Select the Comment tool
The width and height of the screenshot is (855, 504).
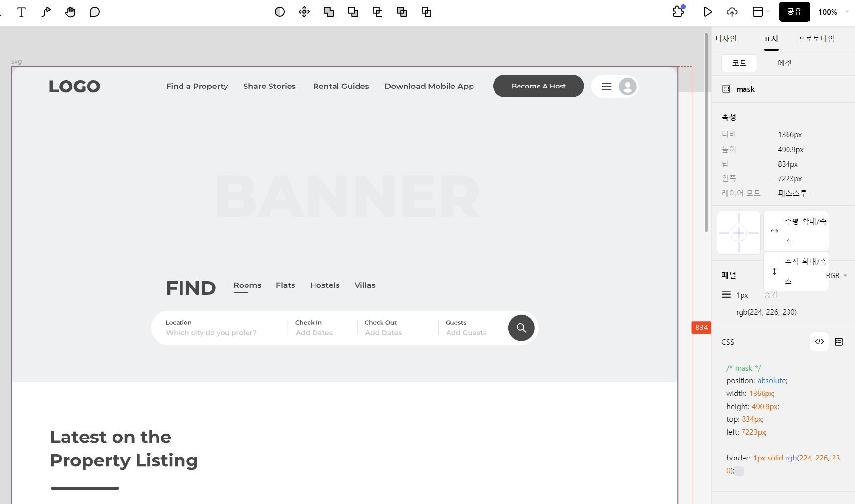pyautogui.click(x=95, y=12)
